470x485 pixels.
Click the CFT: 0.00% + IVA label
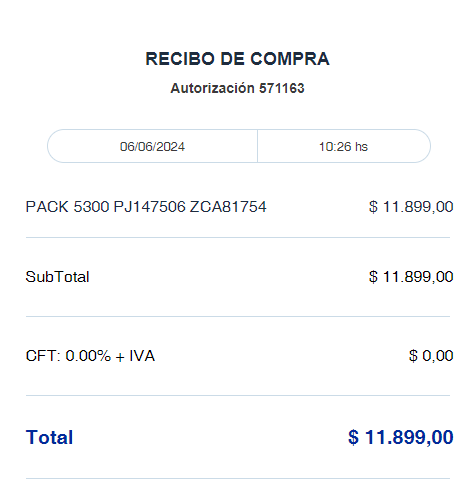[x=90, y=356]
